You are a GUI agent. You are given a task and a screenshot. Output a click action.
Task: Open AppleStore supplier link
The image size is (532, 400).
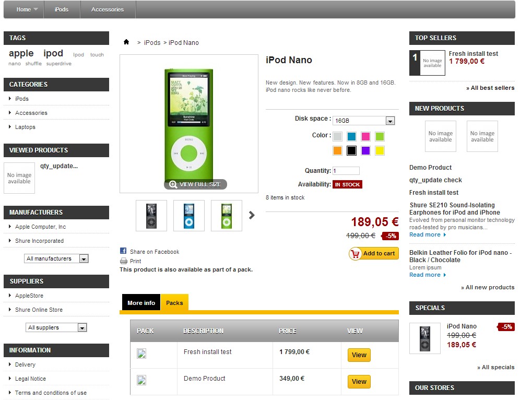(x=29, y=296)
